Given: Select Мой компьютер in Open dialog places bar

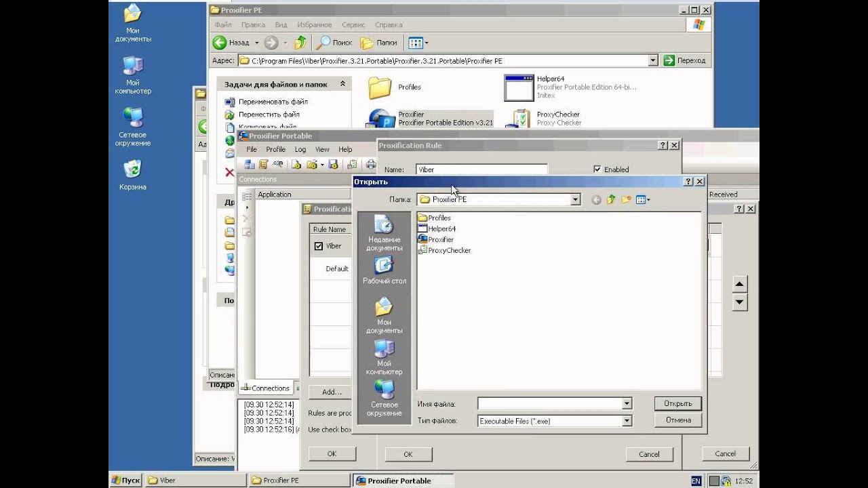Looking at the screenshot, I should click(x=384, y=358).
